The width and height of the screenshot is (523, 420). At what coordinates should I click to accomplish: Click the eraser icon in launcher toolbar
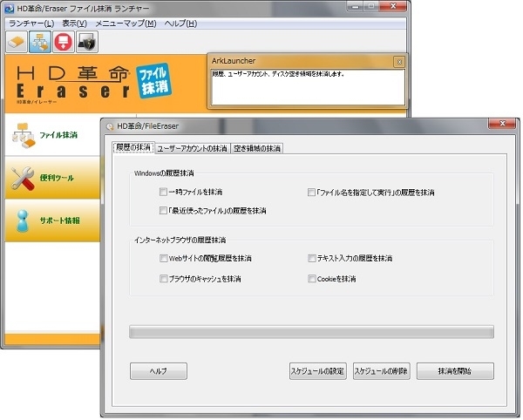(17, 42)
